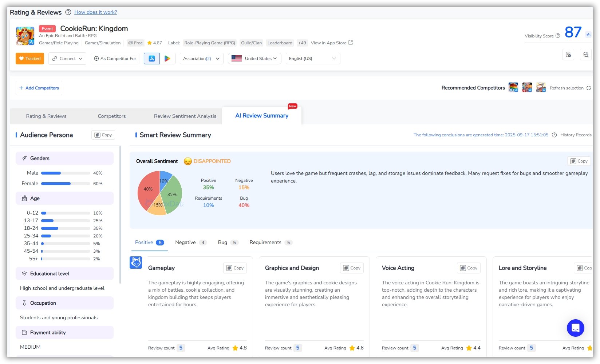The width and height of the screenshot is (600, 364).
Task: Select the second recommended competitor icon
Action: [x=527, y=87]
